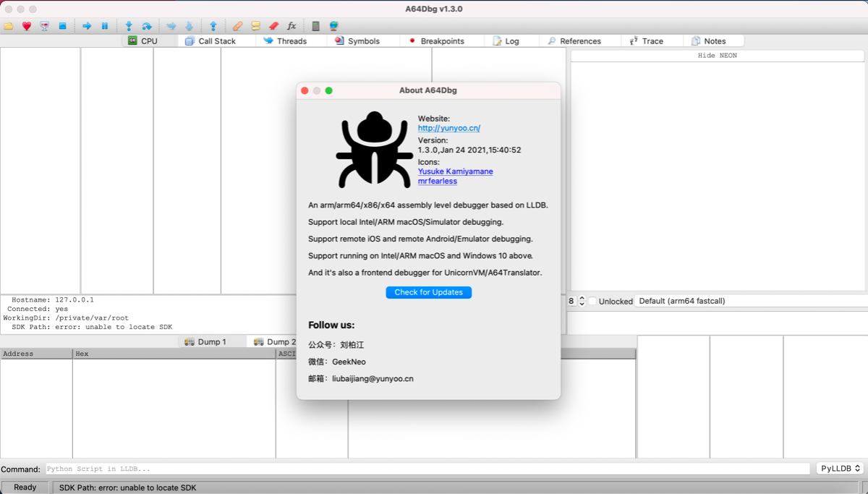Click the Follow us: heading
868x494 pixels.
331,325
